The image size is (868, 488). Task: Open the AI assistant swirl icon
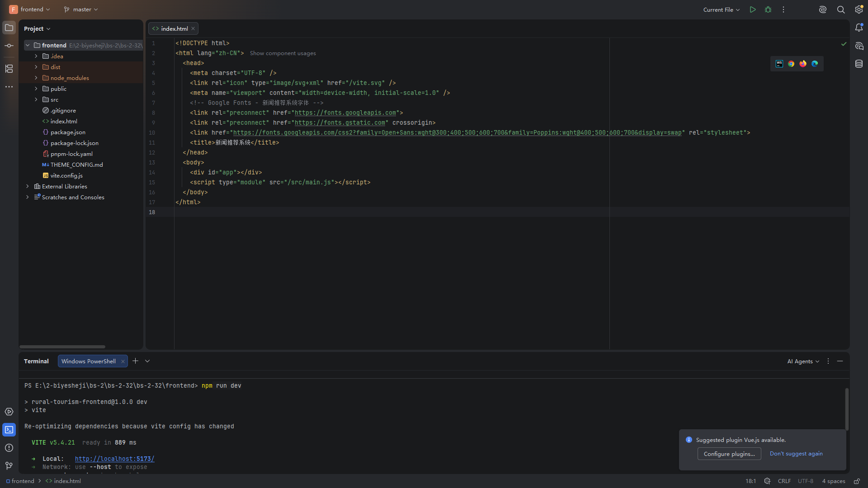823,9
